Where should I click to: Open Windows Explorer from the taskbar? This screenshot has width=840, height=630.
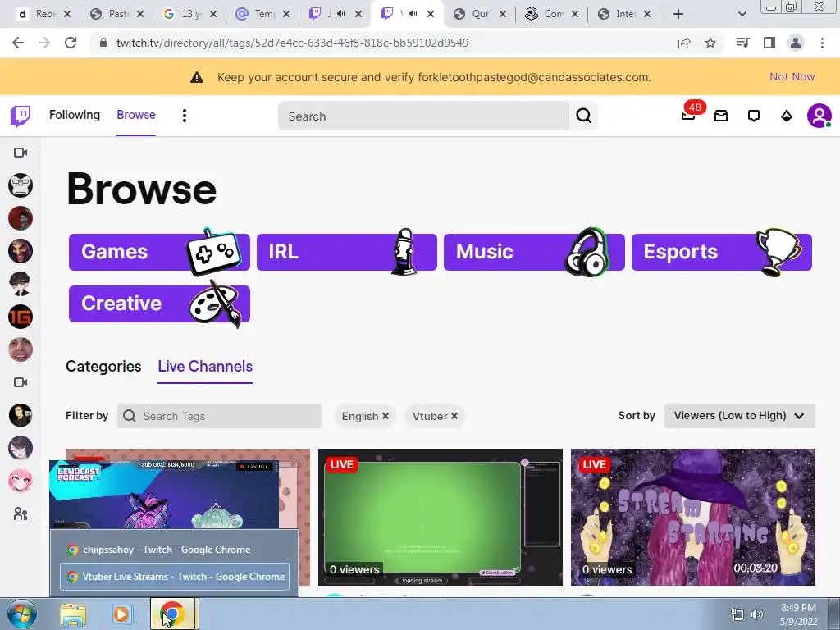click(x=73, y=614)
